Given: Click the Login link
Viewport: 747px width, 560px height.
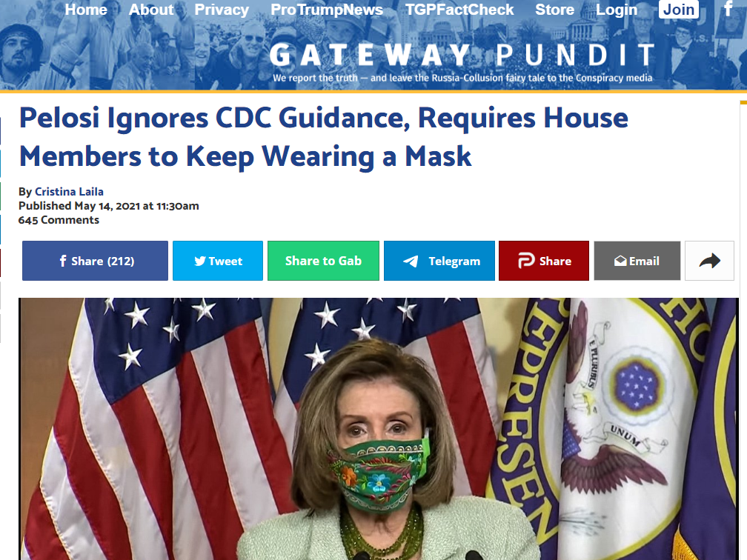Looking at the screenshot, I should tap(617, 10).
